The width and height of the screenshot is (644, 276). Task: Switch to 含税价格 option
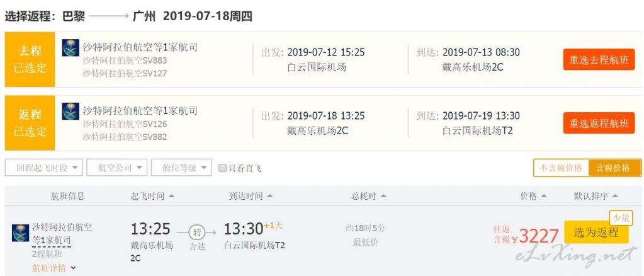[614, 168]
